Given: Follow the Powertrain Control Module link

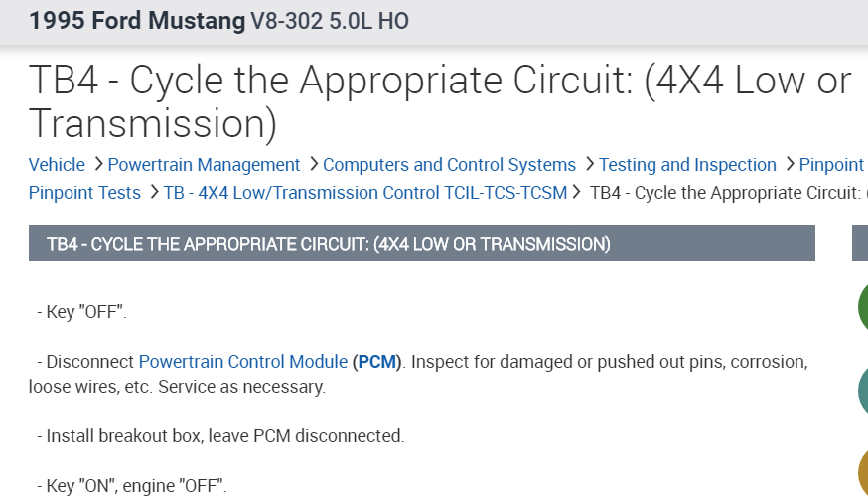Looking at the screenshot, I should pyautogui.click(x=242, y=362).
